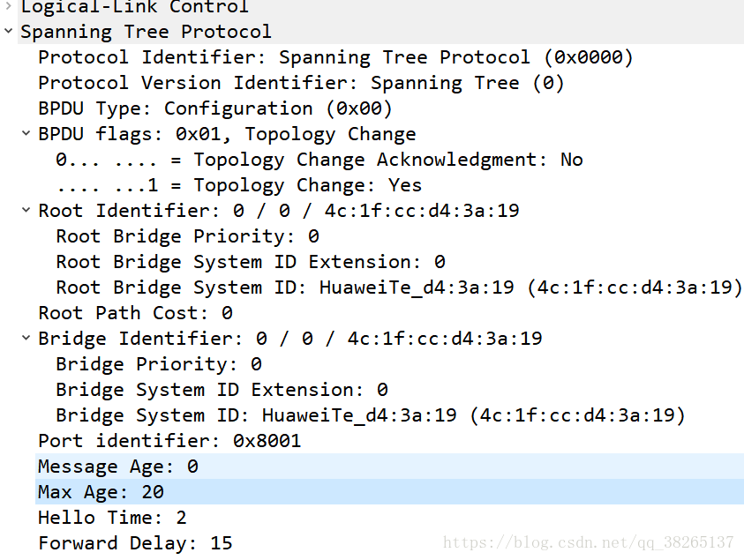Highlight the Bridge Priority field
This screenshot has width=744, height=560.
point(159,364)
